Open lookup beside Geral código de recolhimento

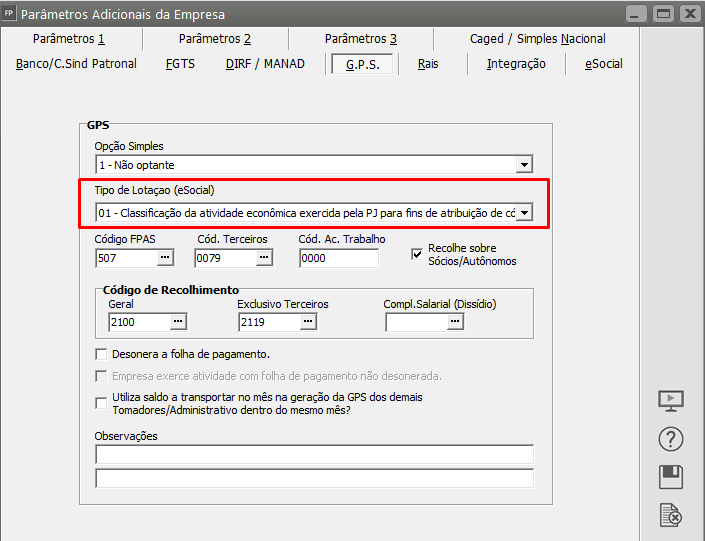click(179, 321)
